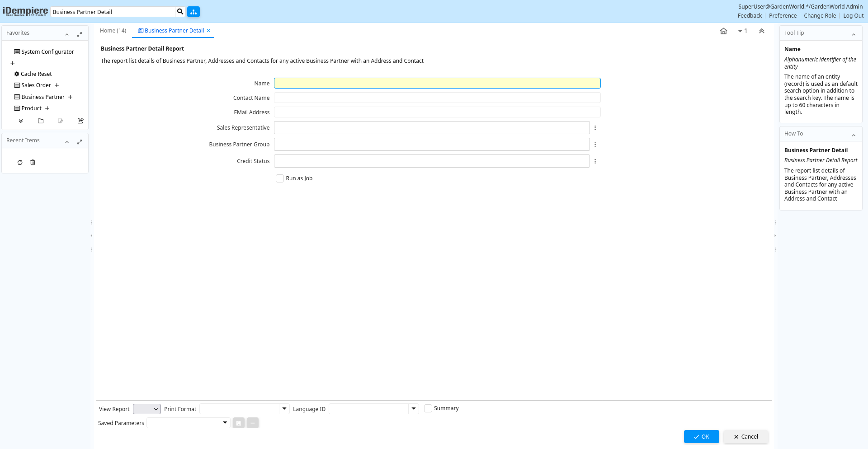Click the Contact Name input field
The image size is (868, 449).
[437, 98]
